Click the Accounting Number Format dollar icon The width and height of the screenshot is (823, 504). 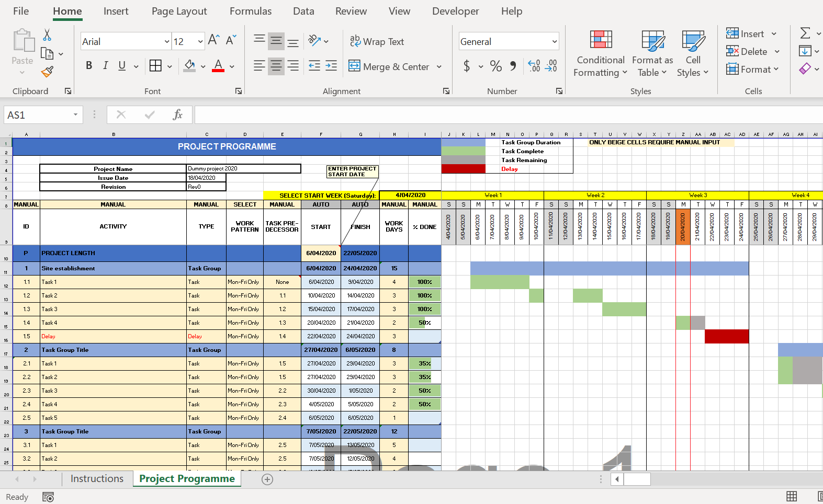(467, 66)
